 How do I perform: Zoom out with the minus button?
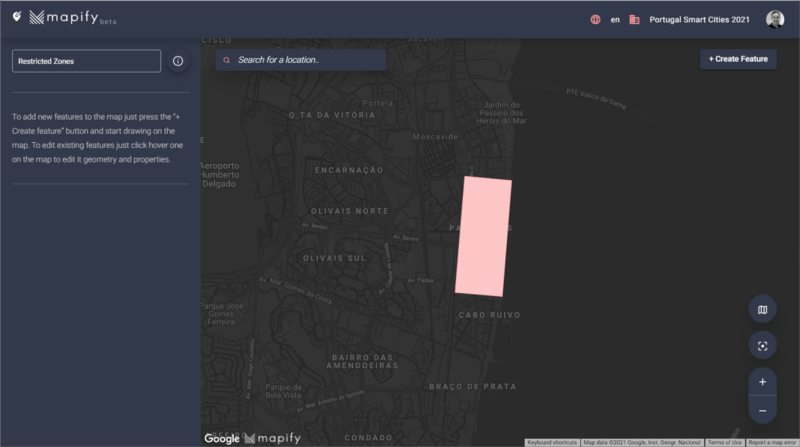762,410
